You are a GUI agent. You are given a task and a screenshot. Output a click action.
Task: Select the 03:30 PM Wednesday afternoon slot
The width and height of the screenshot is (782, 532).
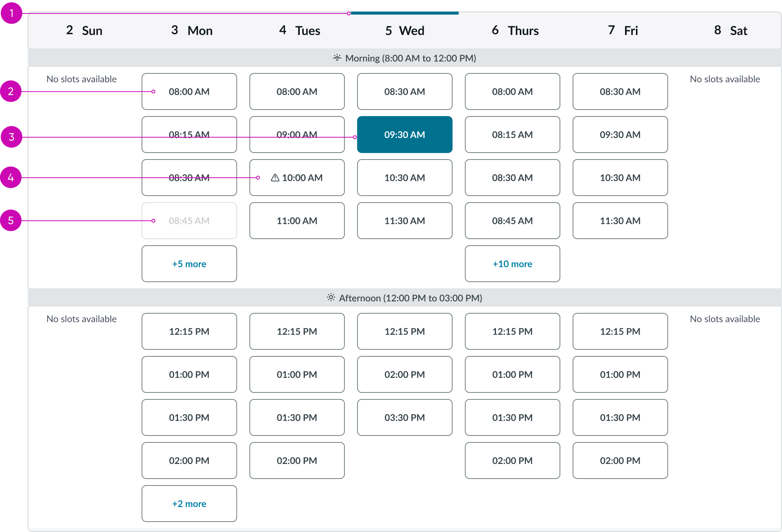pos(404,417)
